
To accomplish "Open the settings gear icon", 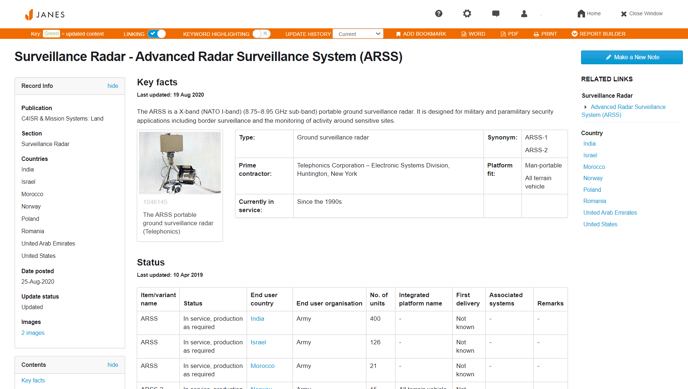I will 467,14.
